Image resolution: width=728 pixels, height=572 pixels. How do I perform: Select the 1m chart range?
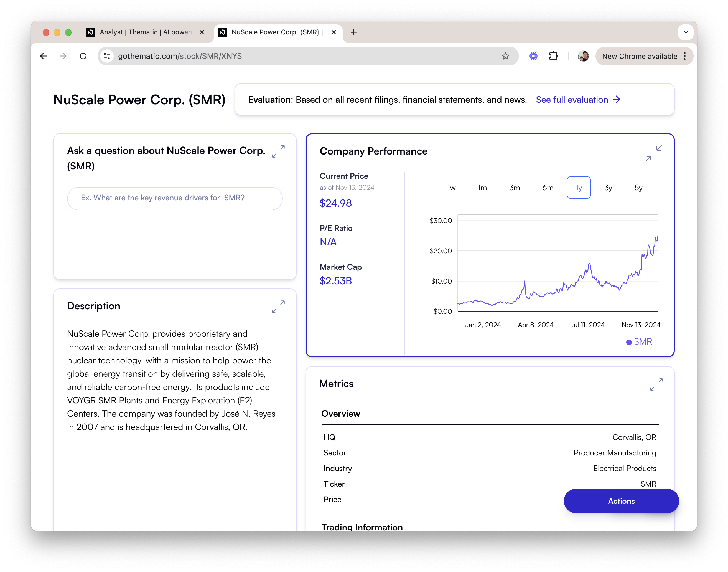[482, 188]
